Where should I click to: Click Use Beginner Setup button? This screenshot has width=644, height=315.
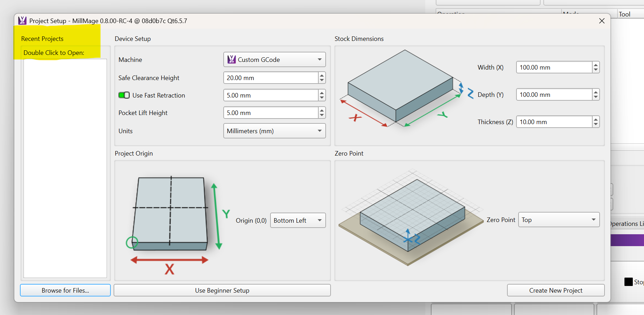[x=222, y=290]
